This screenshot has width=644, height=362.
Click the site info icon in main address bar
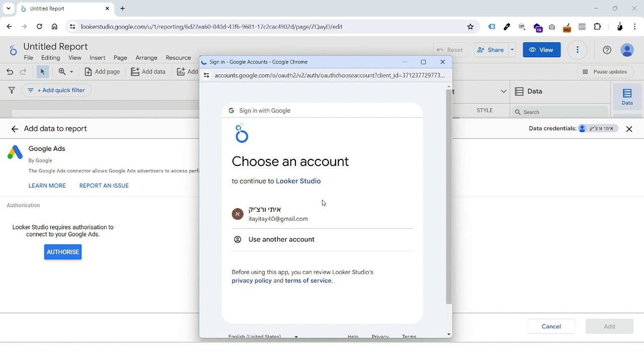coord(72,27)
